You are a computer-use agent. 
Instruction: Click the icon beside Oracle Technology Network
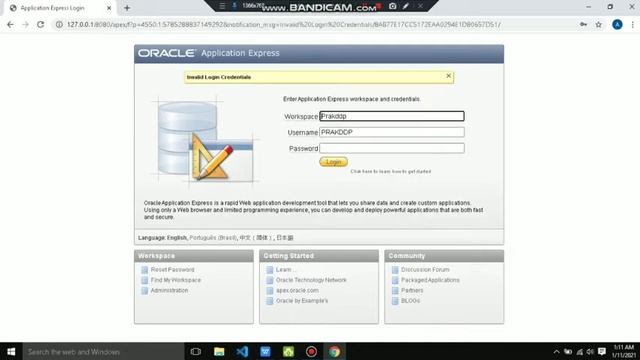coord(270,280)
